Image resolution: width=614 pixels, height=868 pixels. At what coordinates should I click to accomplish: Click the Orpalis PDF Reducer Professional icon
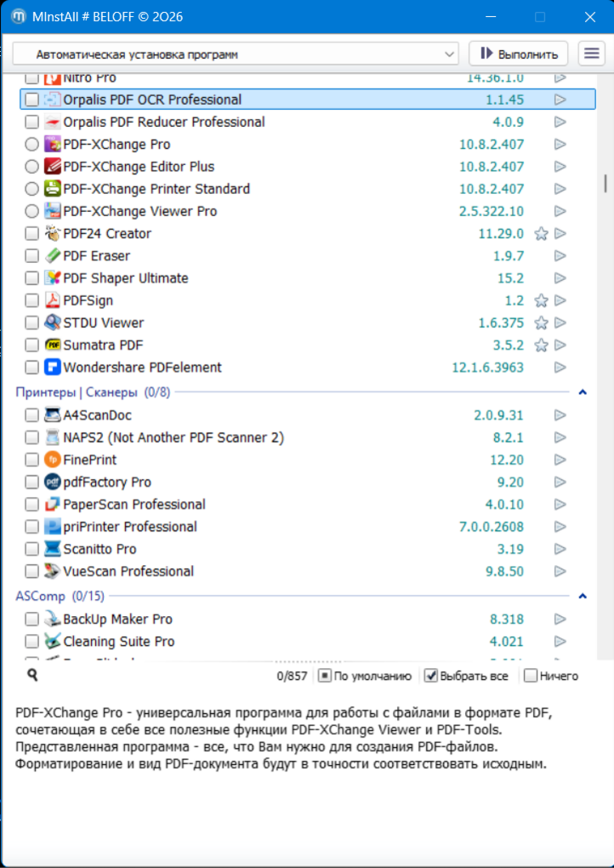pyautogui.click(x=53, y=122)
